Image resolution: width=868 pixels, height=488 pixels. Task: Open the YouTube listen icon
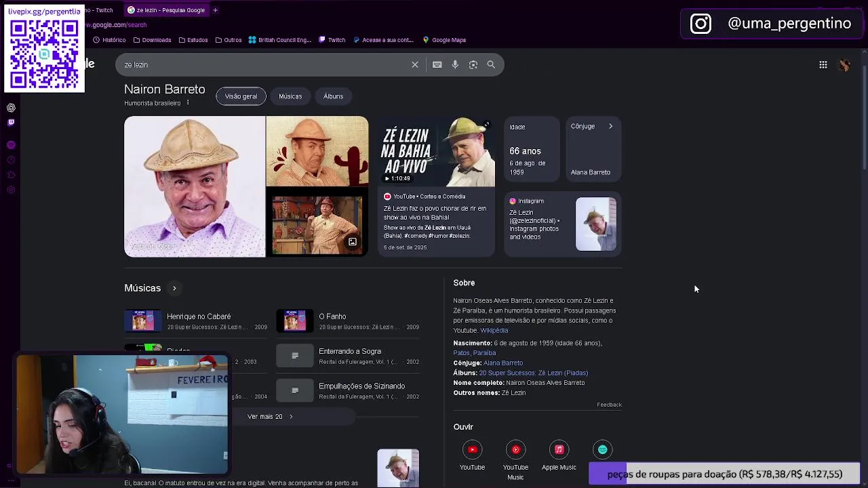472,449
